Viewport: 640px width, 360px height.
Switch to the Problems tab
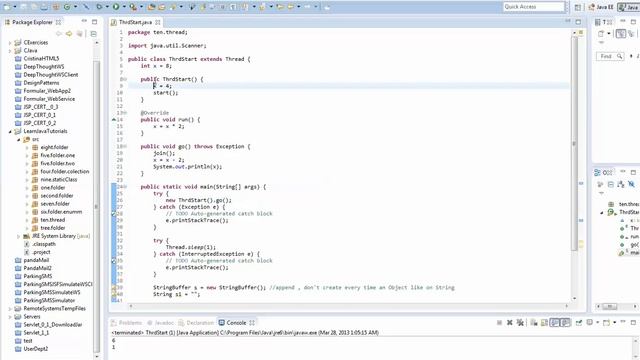tap(127, 323)
